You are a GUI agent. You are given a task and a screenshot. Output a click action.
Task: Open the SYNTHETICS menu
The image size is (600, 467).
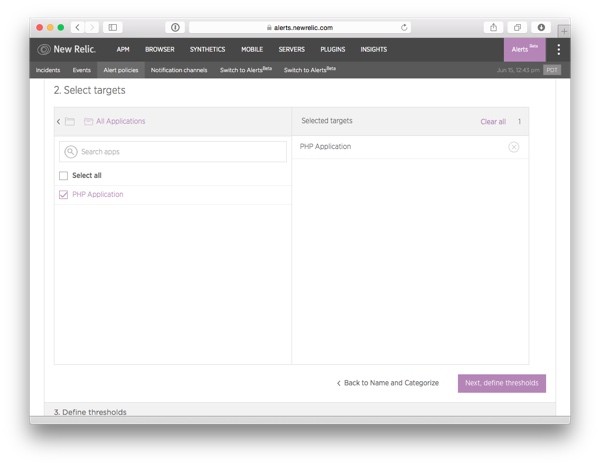click(x=207, y=49)
